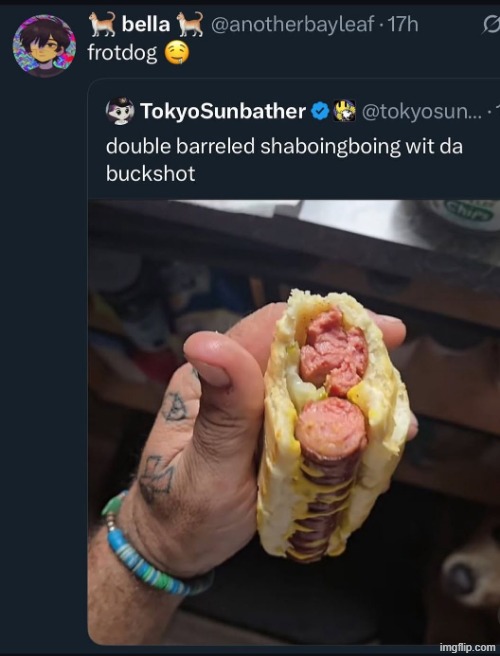Image resolution: width=500 pixels, height=656 pixels.
Task: Open the quoted TokyoSunbather tweet header area
Action: click(303, 111)
